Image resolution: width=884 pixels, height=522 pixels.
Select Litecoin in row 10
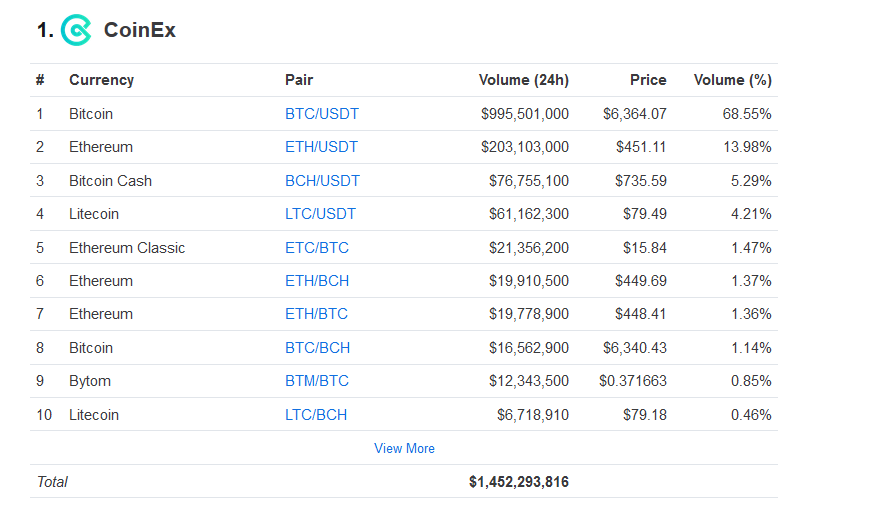[94, 415]
